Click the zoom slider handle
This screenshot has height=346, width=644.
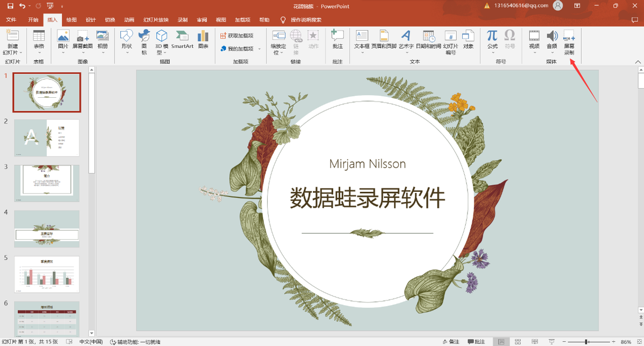pyautogui.click(x=587, y=342)
